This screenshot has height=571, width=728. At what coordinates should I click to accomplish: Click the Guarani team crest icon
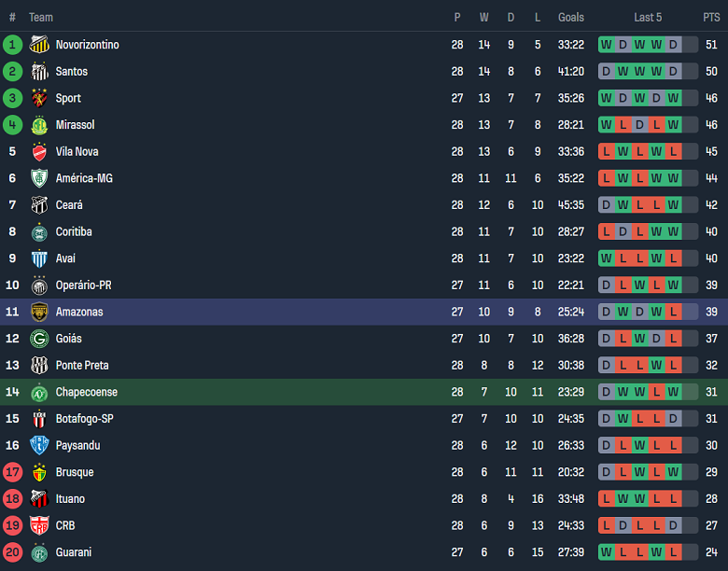pyautogui.click(x=39, y=552)
